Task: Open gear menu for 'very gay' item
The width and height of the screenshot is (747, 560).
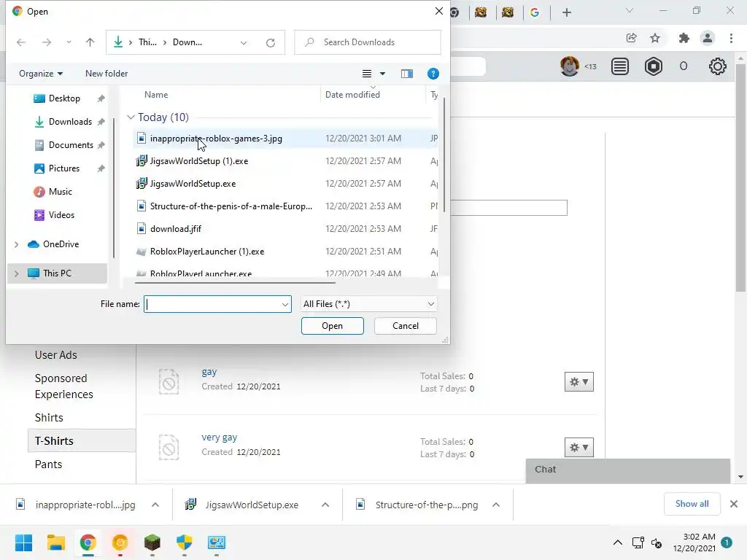Action: tap(578, 448)
